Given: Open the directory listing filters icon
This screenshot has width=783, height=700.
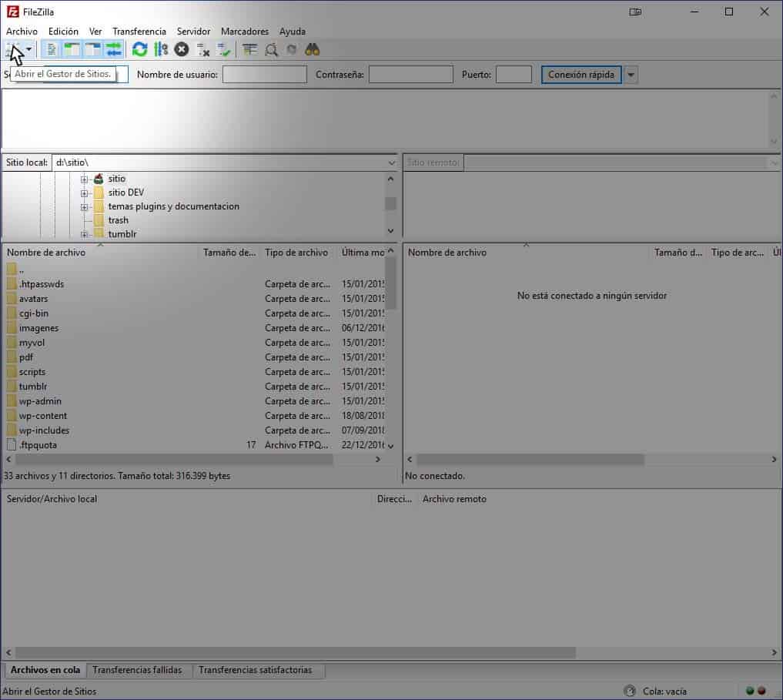Looking at the screenshot, I should pos(249,49).
